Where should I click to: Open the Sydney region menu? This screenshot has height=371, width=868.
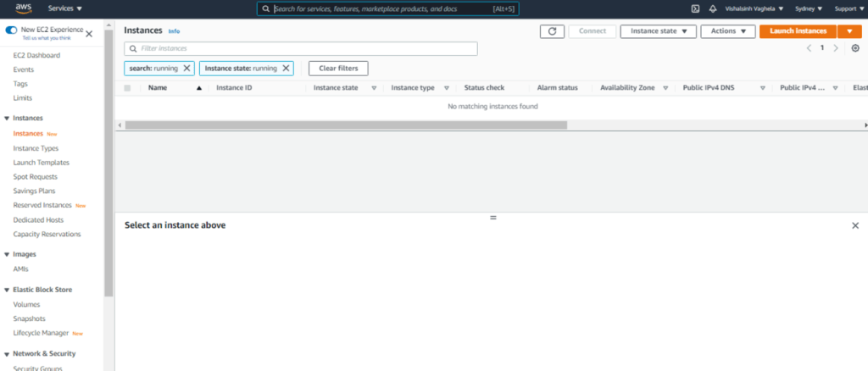(809, 8)
